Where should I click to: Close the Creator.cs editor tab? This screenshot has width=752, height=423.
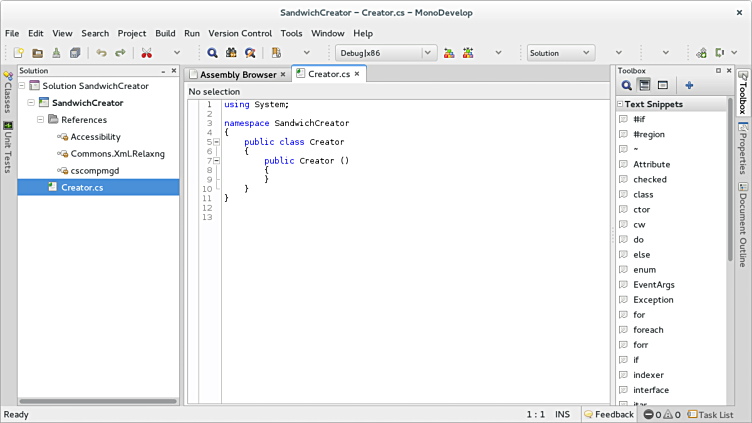pos(358,74)
